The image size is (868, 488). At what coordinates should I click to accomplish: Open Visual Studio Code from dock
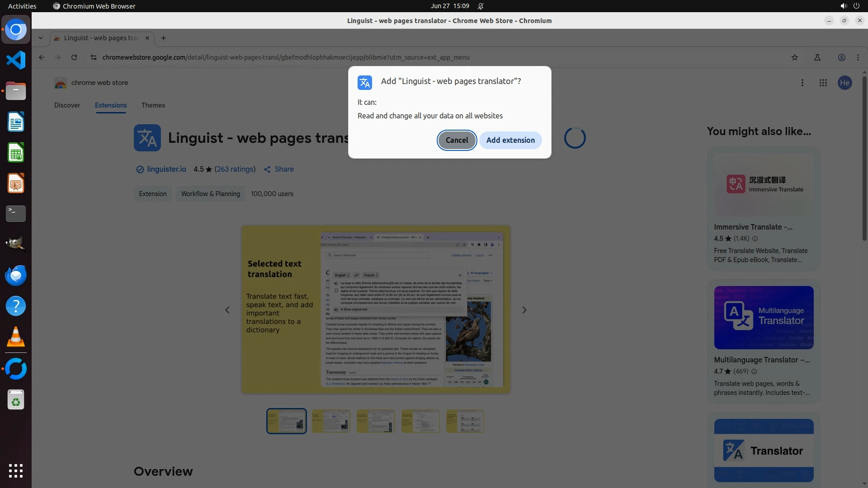click(16, 60)
